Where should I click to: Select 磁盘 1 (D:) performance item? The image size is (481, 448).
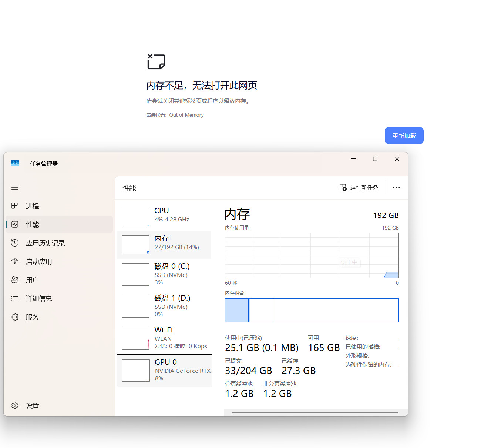[x=164, y=306]
